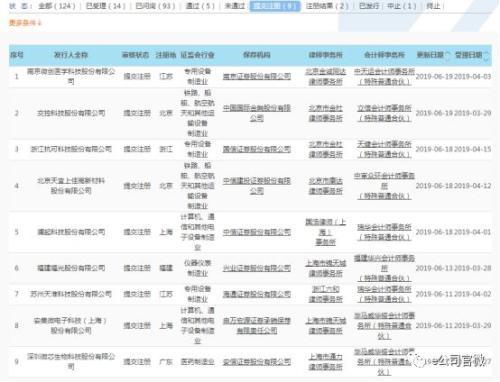Click the 发行人全称 column header

71,55
